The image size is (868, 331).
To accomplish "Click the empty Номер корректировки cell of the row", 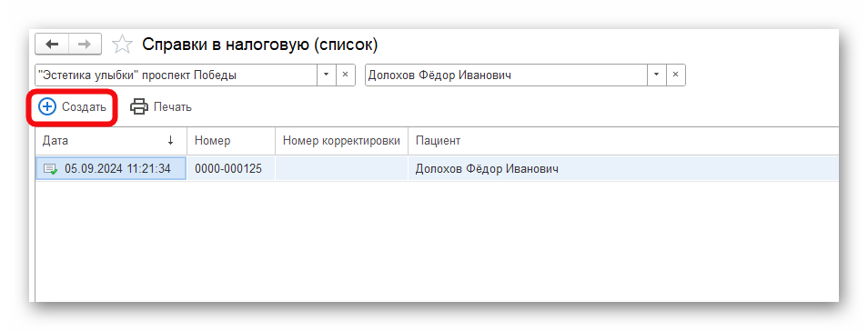I will (x=341, y=169).
